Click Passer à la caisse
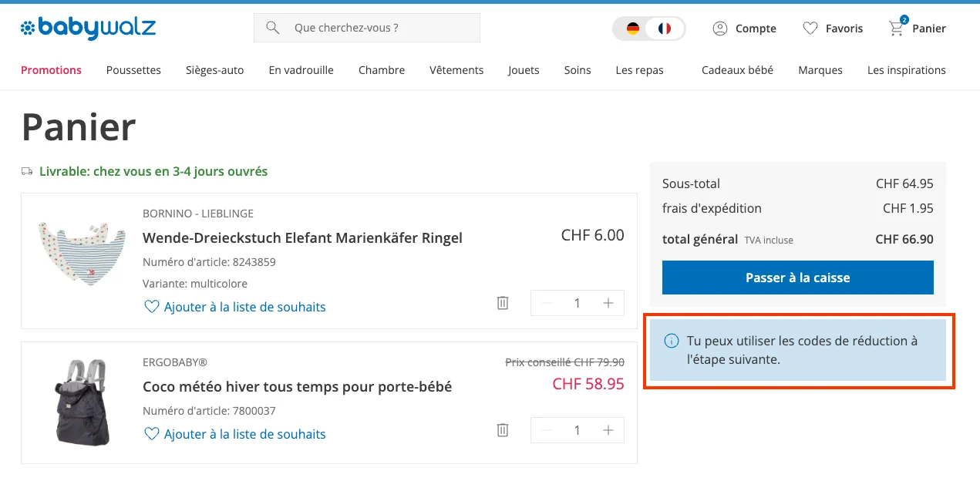This screenshot has height=498, width=980. [797, 278]
